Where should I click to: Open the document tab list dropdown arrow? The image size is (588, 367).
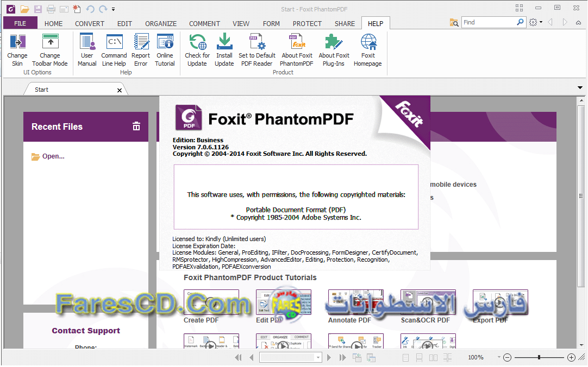coord(580,87)
